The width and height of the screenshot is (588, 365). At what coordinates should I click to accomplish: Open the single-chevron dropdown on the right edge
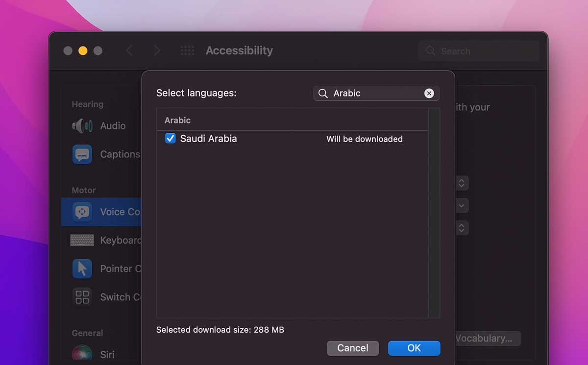(x=461, y=205)
